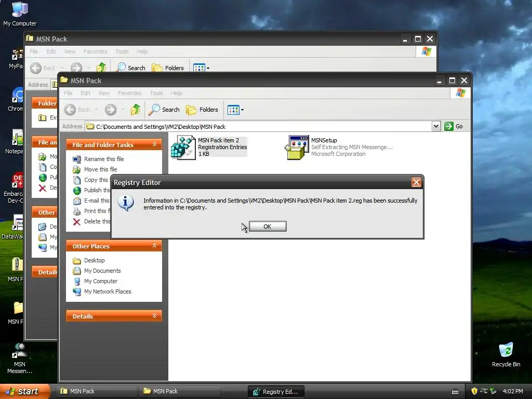Viewport: 532px width, 399px height.
Task: Click Rename this file link
Action: pyautogui.click(x=104, y=159)
